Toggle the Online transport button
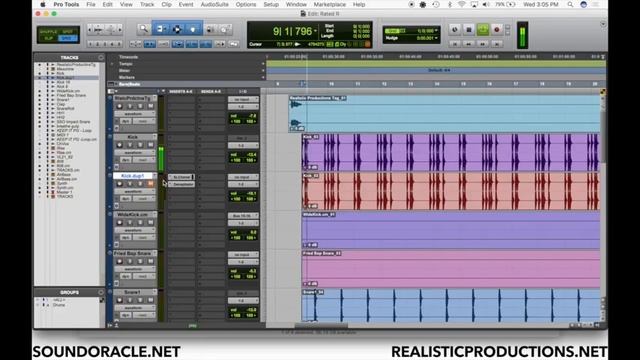The width and height of the screenshot is (640, 360). click(455, 29)
